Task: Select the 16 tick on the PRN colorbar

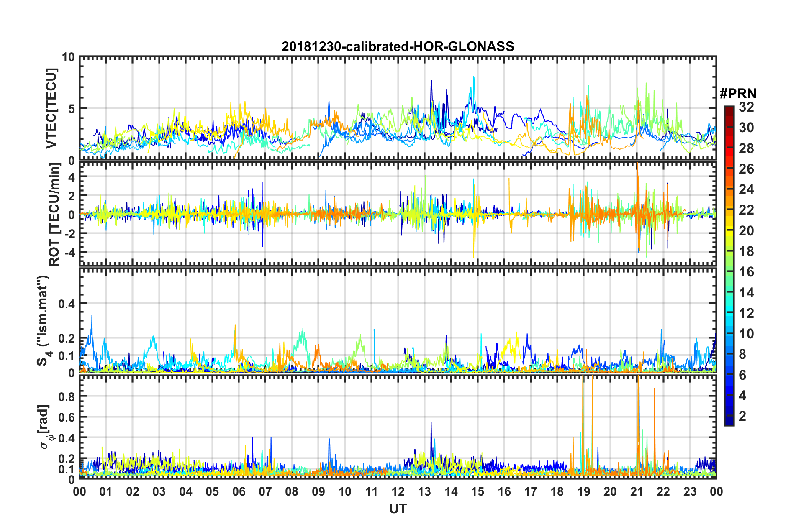Action: coord(746,272)
